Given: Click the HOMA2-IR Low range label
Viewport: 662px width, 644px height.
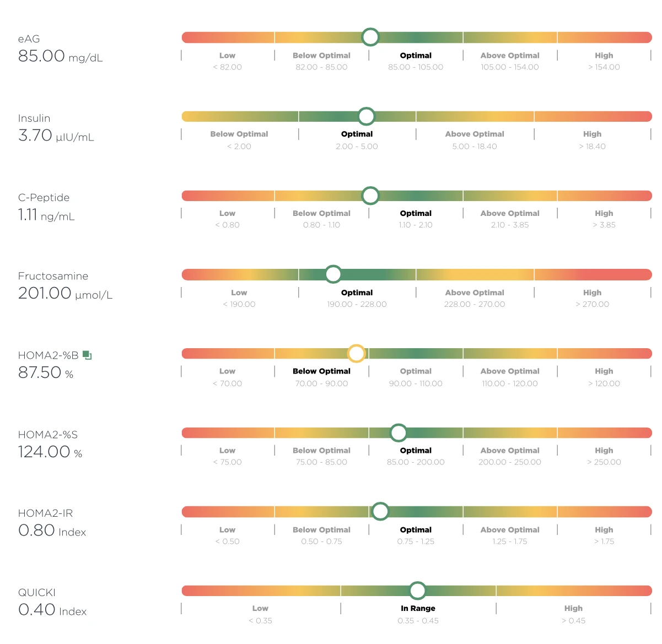Looking at the screenshot, I should pos(227,530).
